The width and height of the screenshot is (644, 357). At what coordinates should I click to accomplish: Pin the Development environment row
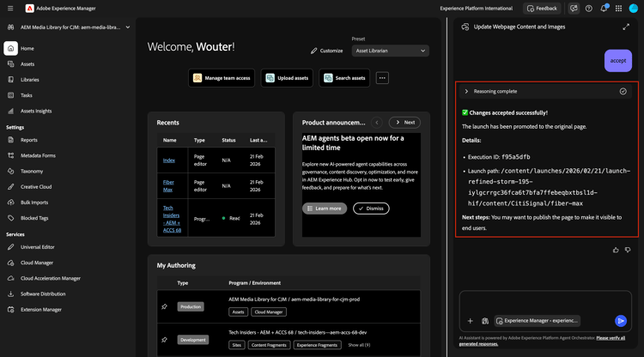164,340
